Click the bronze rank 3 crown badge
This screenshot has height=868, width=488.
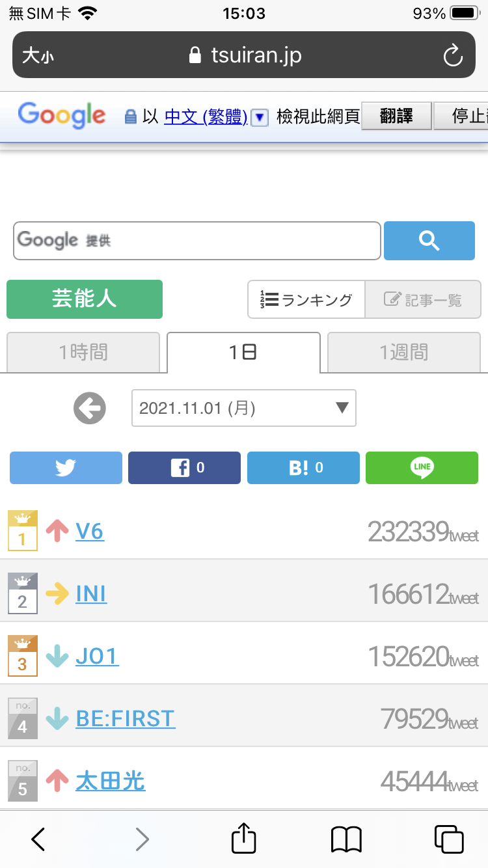pos(23,656)
